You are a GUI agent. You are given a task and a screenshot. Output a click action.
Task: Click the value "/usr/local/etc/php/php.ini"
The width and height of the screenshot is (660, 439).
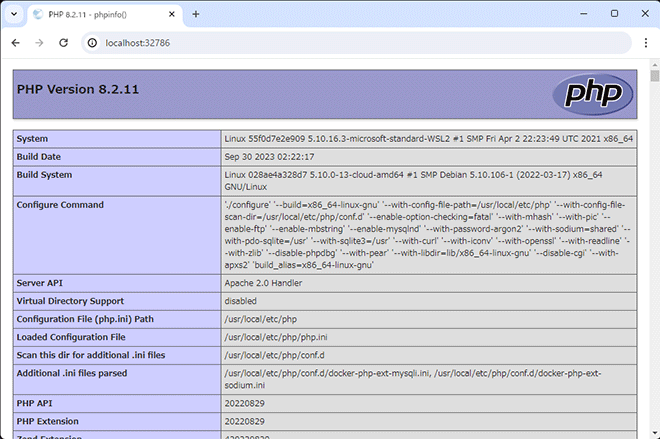pyautogui.click(x=276, y=338)
